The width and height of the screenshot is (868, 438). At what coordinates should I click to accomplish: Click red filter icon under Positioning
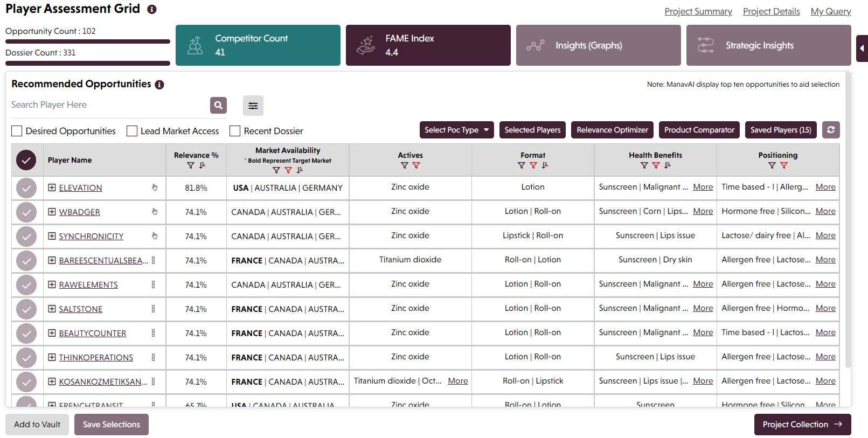coord(784,165)
